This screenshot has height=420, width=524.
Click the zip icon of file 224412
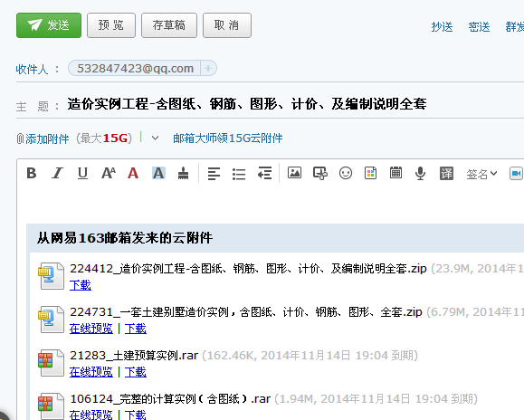(x=51, y=276)
